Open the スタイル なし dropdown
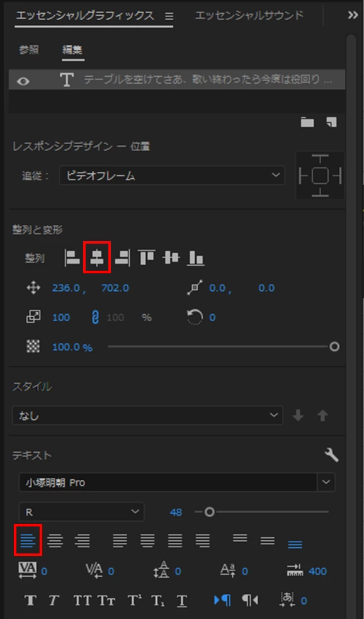364x619 pixels. [x=147, y=415]
